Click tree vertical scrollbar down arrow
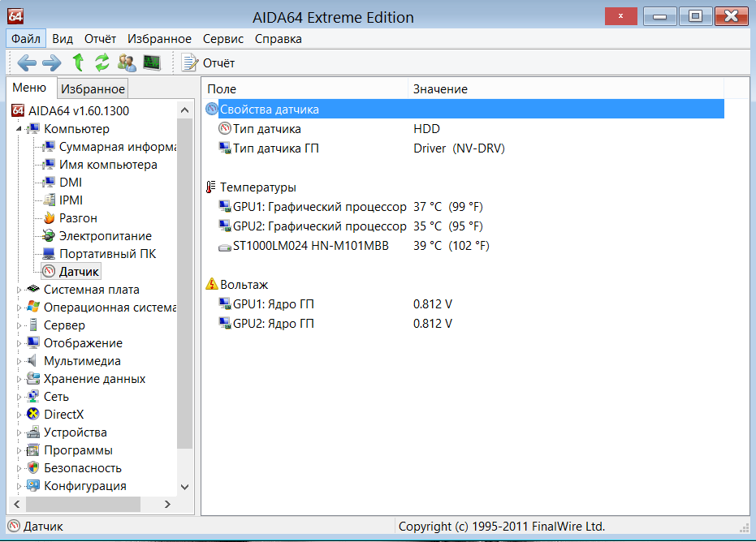The image size is (756, 542). [184, 487]
